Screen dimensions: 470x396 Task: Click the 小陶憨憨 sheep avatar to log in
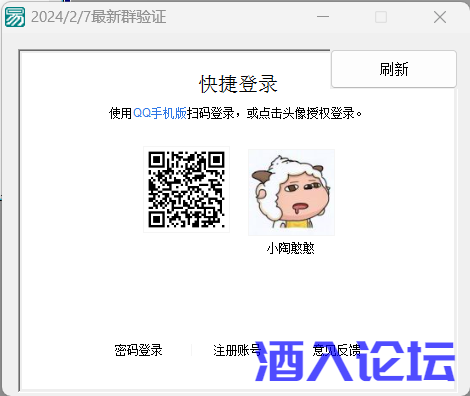point(291,192)
